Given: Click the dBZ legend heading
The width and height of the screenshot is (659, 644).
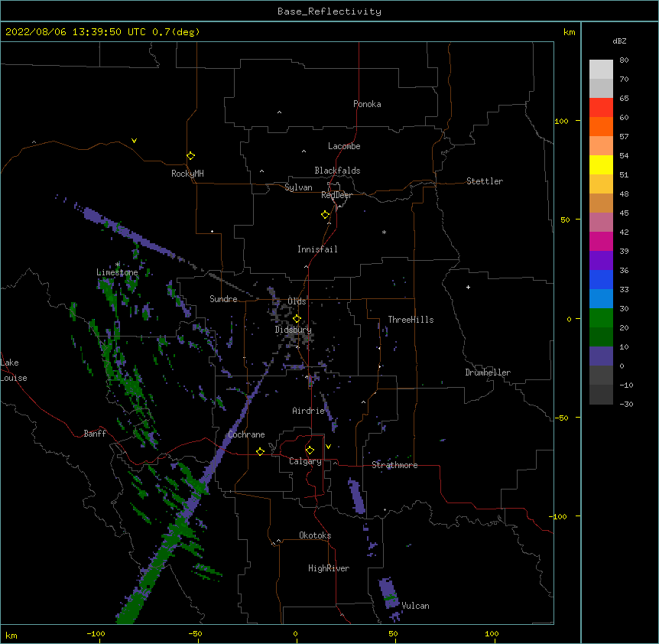Looking at the screenshot, I should pyautogui.click(x=619, y=41).
